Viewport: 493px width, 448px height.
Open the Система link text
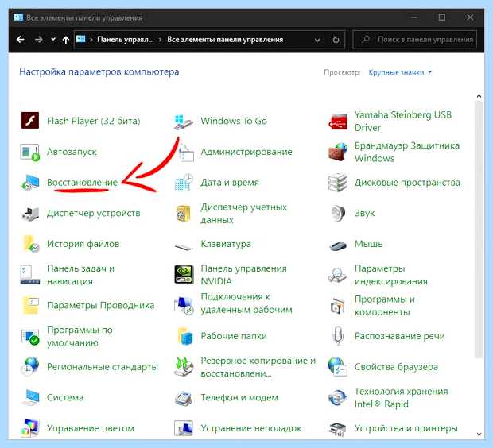coord(65,397)
